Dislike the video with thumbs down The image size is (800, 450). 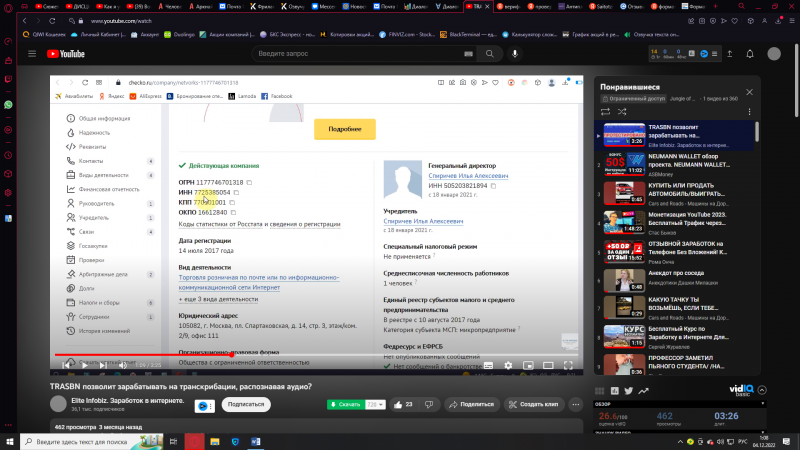coord(429,405)
